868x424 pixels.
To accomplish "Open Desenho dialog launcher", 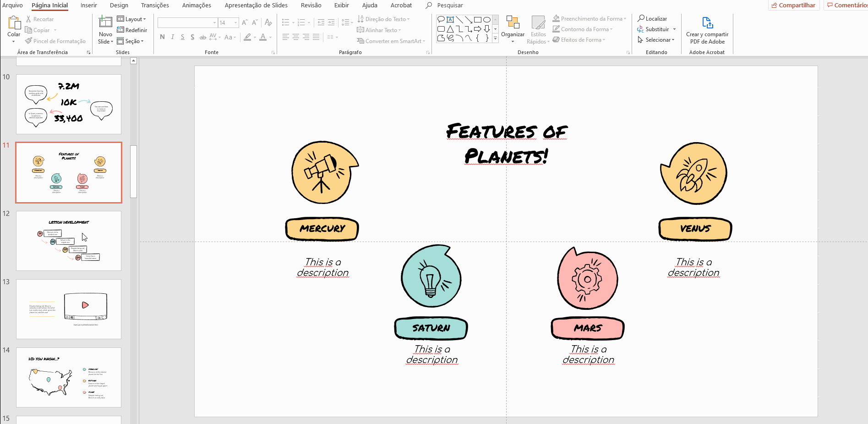I will 628,53.
